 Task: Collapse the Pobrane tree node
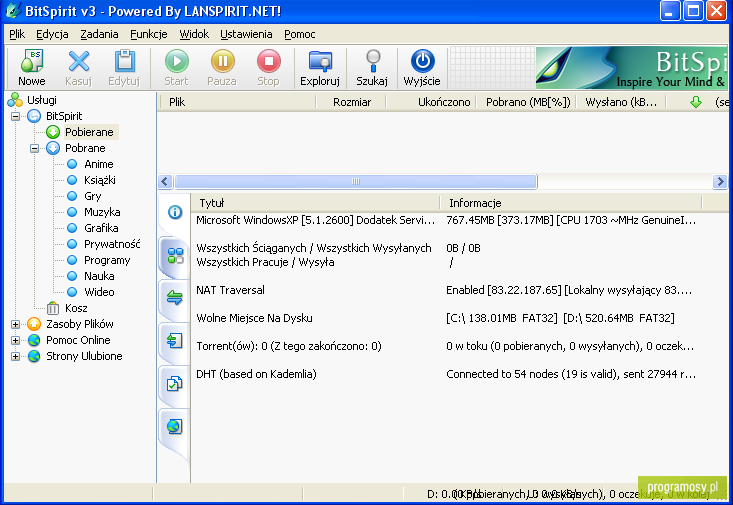(35, 148)
